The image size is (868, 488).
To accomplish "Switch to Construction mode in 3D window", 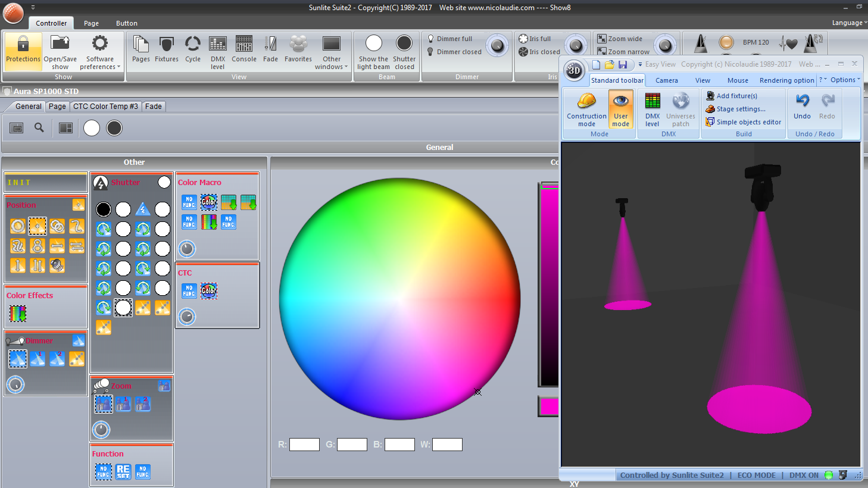I will click(x=586, y=110).
